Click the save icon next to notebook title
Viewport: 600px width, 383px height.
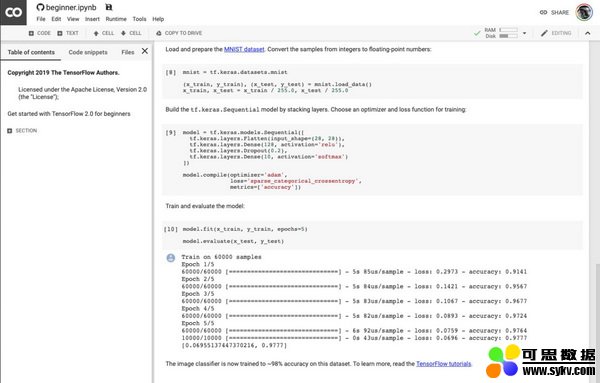click(109, 7)
